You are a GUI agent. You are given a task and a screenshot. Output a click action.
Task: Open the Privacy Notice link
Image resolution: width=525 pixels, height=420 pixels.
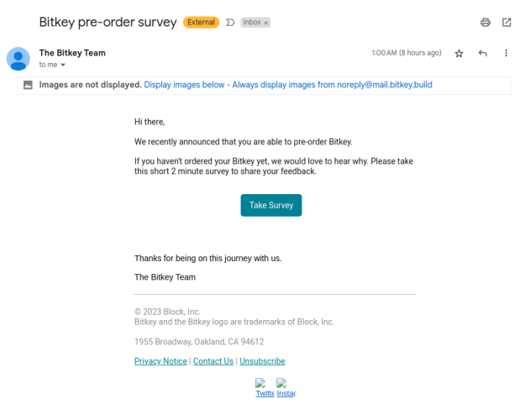[x=160, y=361]
